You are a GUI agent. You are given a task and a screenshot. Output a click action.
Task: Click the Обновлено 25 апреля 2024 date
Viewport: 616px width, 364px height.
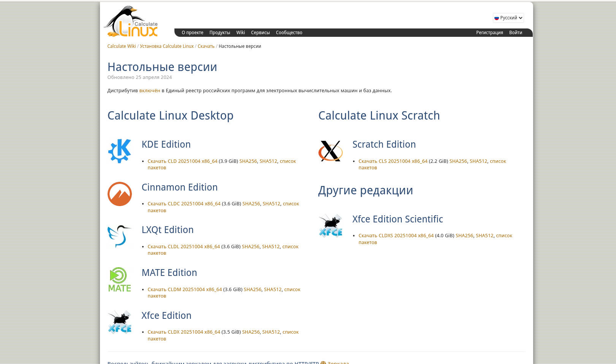point(139,77)
